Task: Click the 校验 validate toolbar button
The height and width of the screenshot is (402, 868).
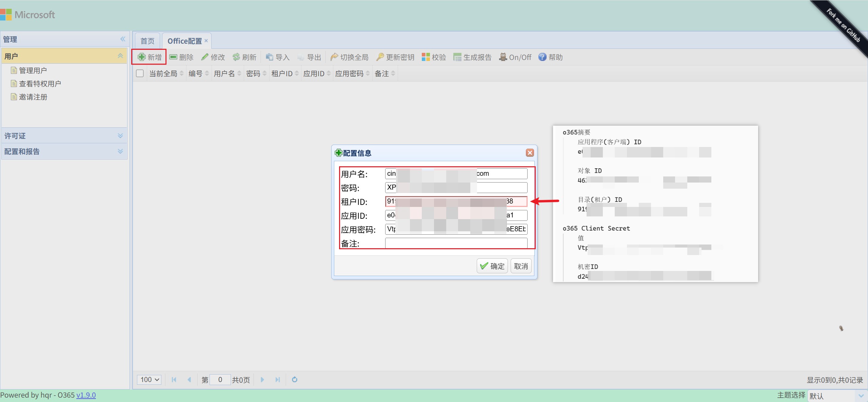Action: [x=434, y=57]
